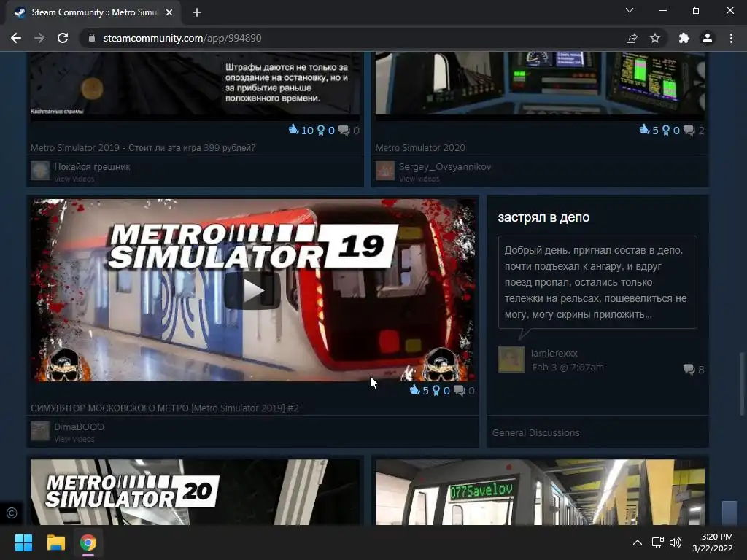The height and width of the screenshot is (560, 747).
Task: Open the Покайся грешник profile
Action: 92,167
